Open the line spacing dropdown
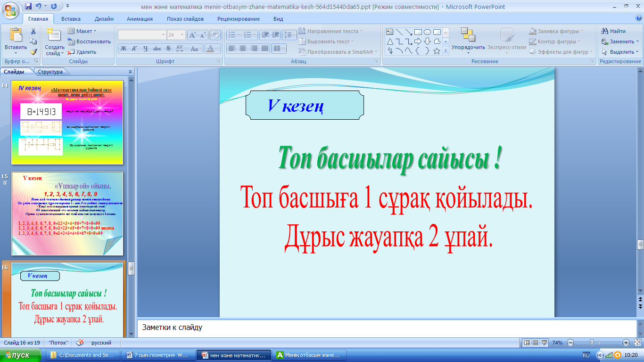Viewport: 644px width, 362px height. 290,35
